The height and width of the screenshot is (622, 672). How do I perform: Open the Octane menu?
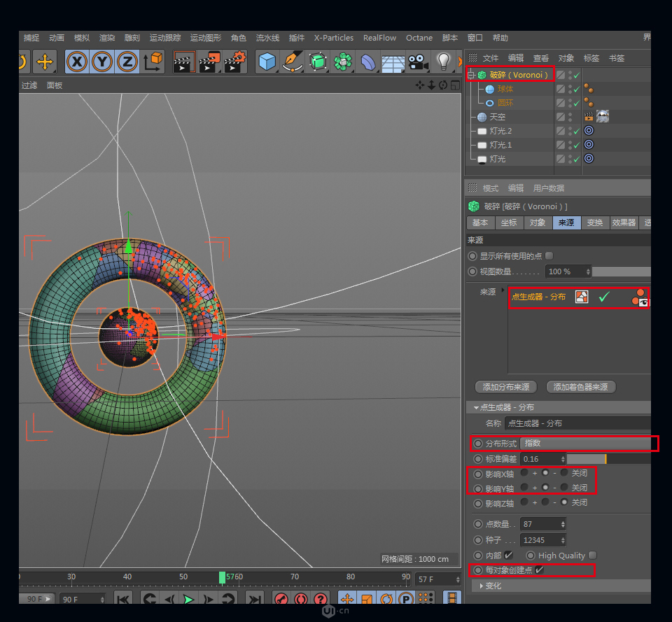pyautogui.click(x=419, y=38)
